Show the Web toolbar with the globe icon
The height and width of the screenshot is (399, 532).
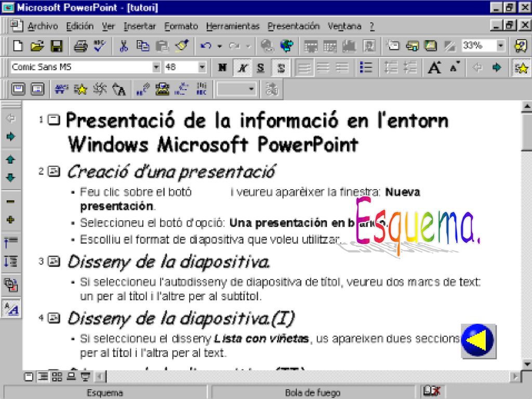[x=287, y=46]
